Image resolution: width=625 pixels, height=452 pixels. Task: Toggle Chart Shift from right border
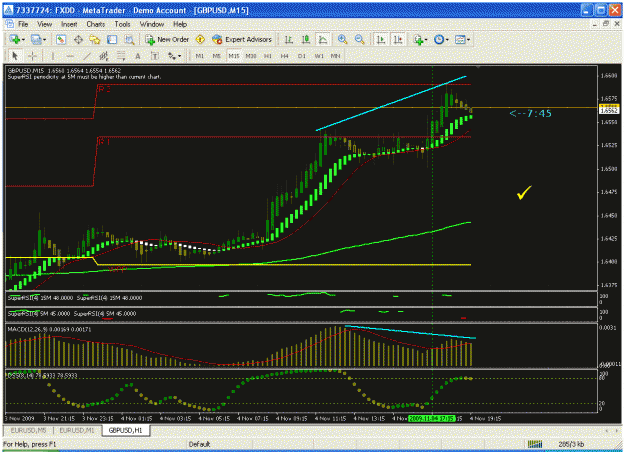click(398, 39)
